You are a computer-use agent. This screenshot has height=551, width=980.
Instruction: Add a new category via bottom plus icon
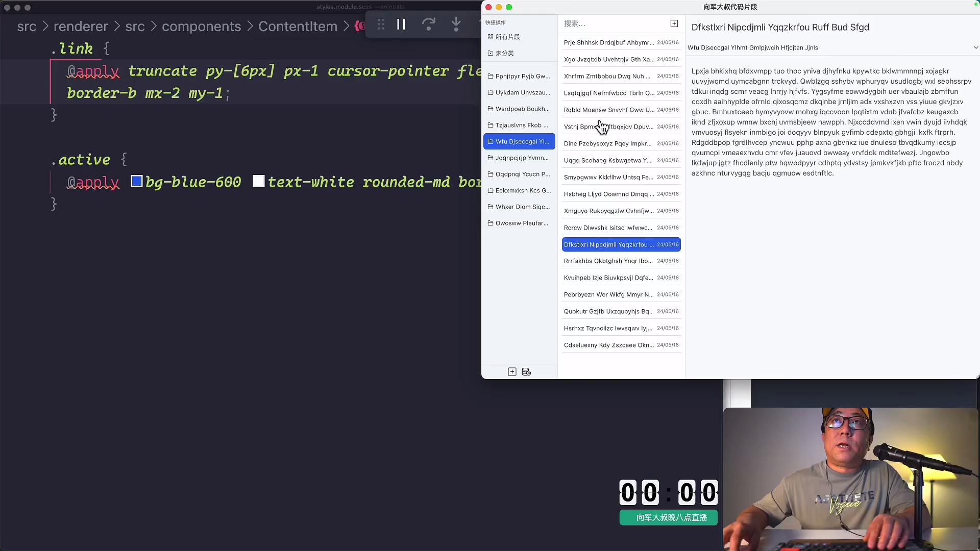(512, 371)
